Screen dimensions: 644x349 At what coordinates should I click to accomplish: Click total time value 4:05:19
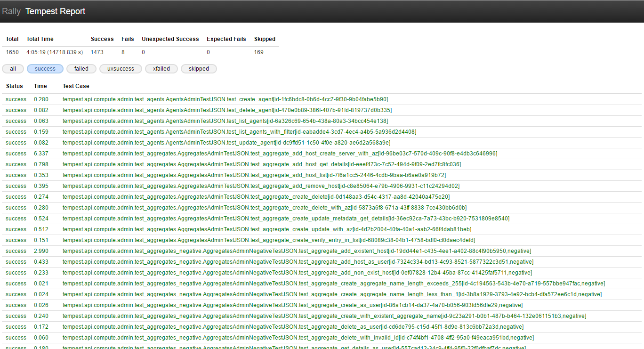click(x=55, y=52)
